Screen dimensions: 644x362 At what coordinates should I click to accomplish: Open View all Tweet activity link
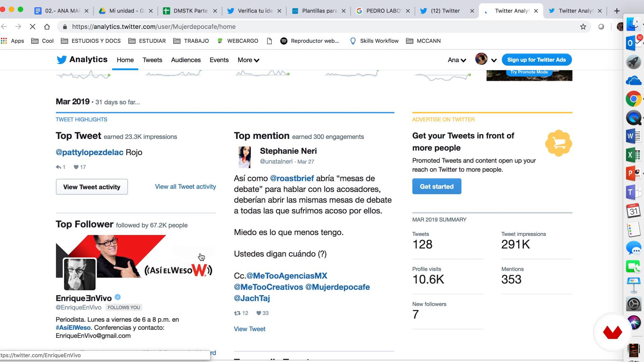tap(185, 187)
